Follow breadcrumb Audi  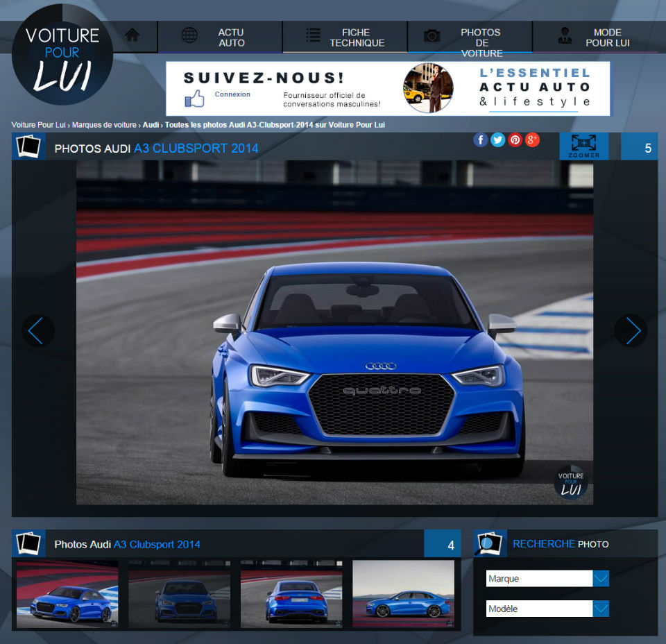pos(151,125)
